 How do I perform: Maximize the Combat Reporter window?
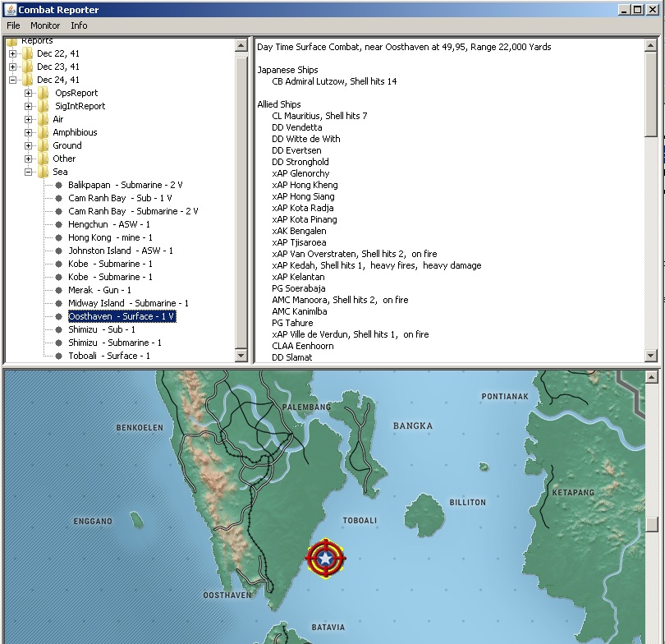pyautogui.click(x=637, y=9)
